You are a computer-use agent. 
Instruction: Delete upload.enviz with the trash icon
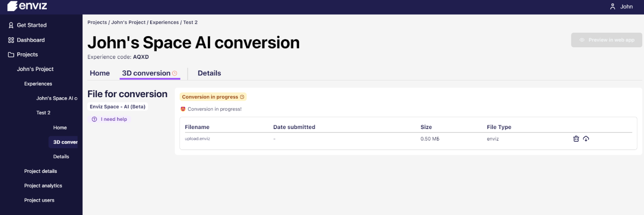tap(576, 138)
